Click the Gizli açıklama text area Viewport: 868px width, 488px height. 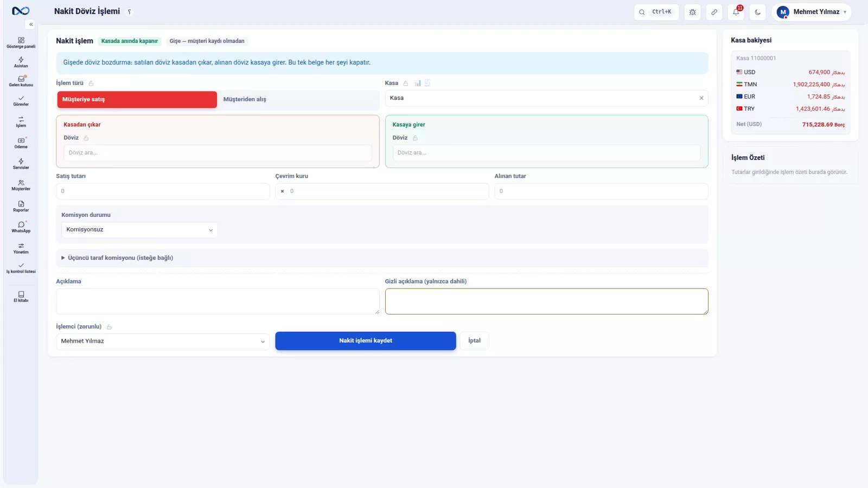(546, 301)
